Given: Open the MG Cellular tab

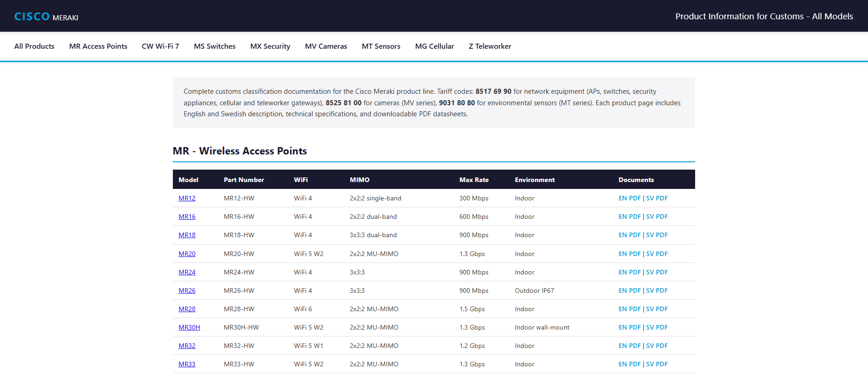Looking at the screenshot, I should 434,46.
